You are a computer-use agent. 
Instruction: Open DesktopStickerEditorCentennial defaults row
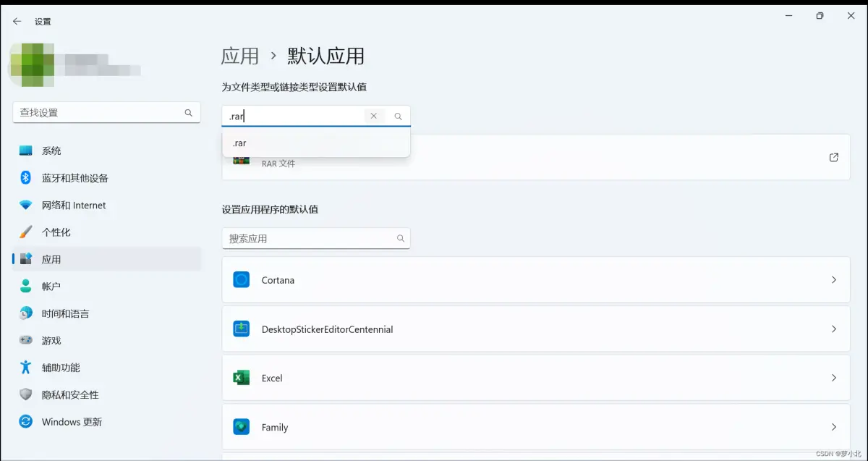536,329
